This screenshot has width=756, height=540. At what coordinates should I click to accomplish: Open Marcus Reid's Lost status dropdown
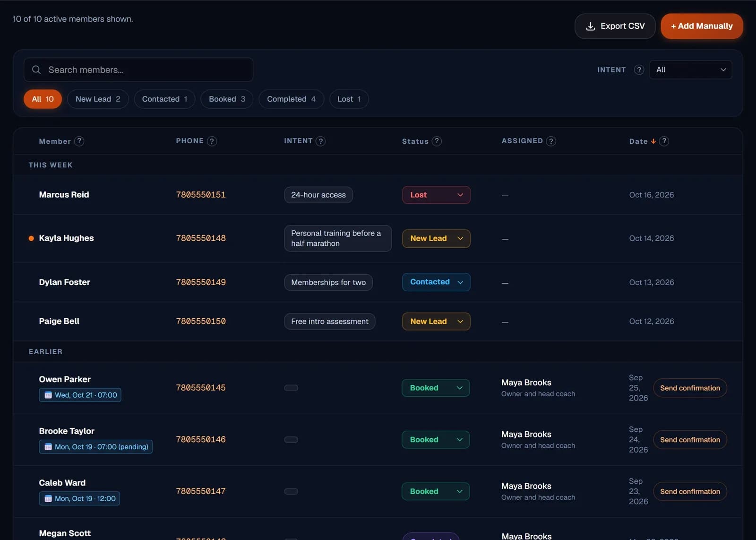436,195
